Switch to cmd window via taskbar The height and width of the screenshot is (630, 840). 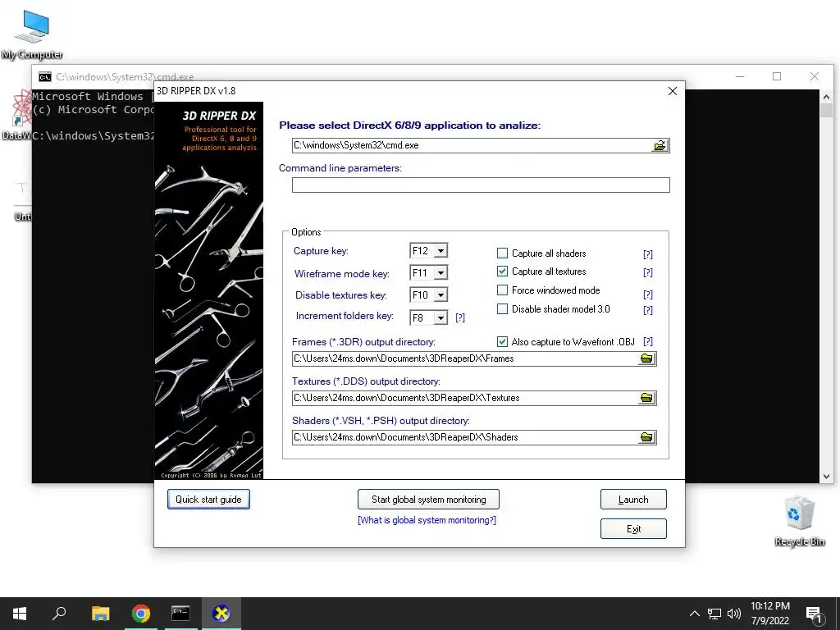180,614
